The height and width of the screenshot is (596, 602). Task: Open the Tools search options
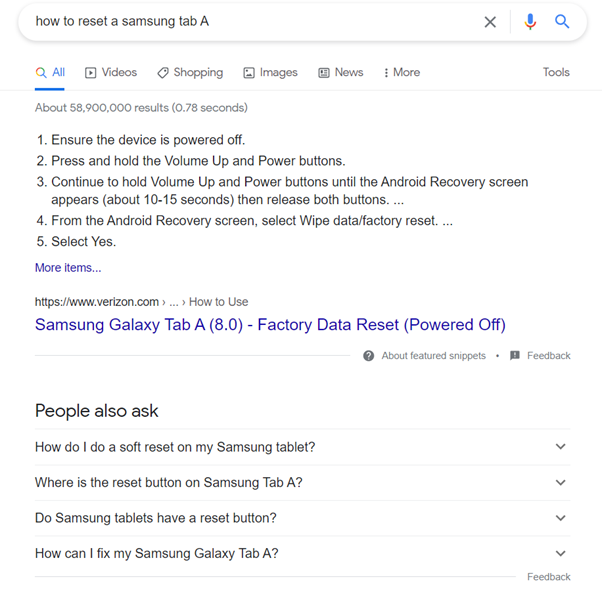556,72
